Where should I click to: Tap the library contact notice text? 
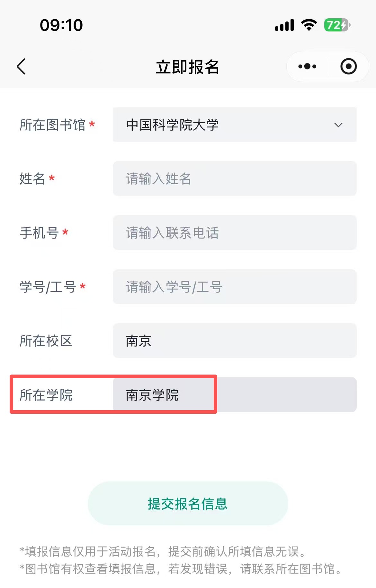click(x=182, y=569)
